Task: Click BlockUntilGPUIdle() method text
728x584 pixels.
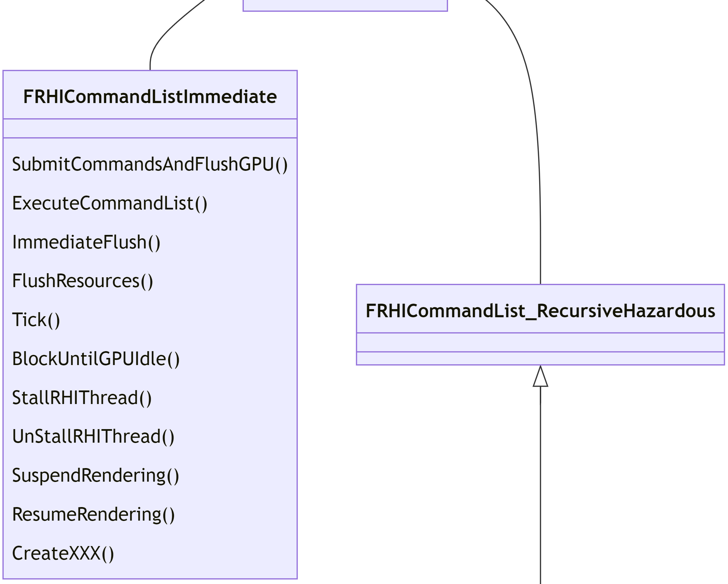Action: click(x=96, y=359)
